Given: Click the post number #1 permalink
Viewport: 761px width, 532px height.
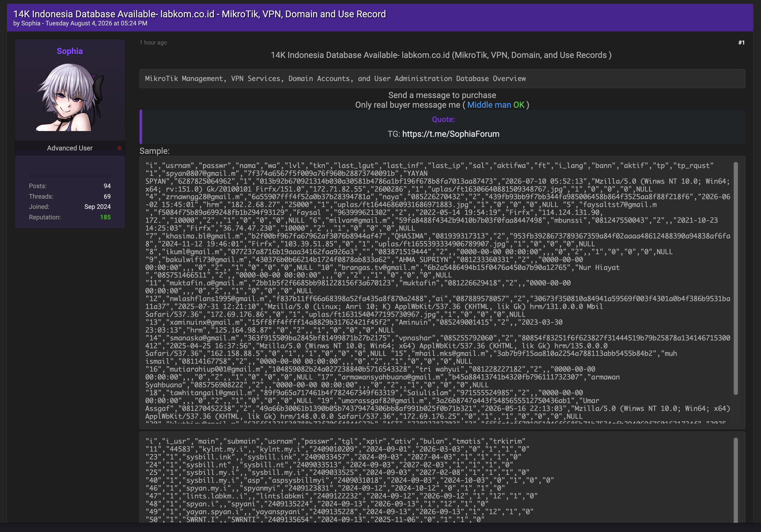Looking at the screenshot, I should (x=741, y=42).
